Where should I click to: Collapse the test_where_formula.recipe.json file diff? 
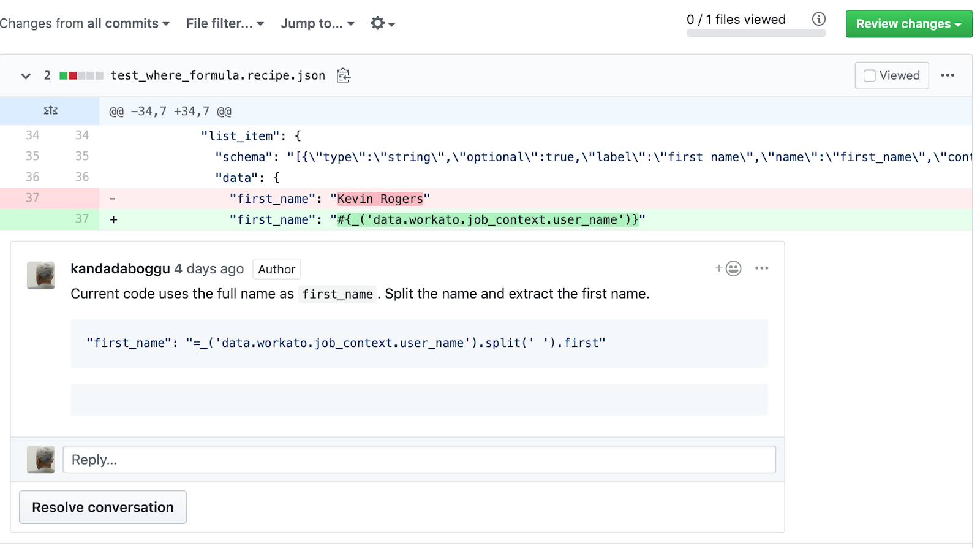26,76
